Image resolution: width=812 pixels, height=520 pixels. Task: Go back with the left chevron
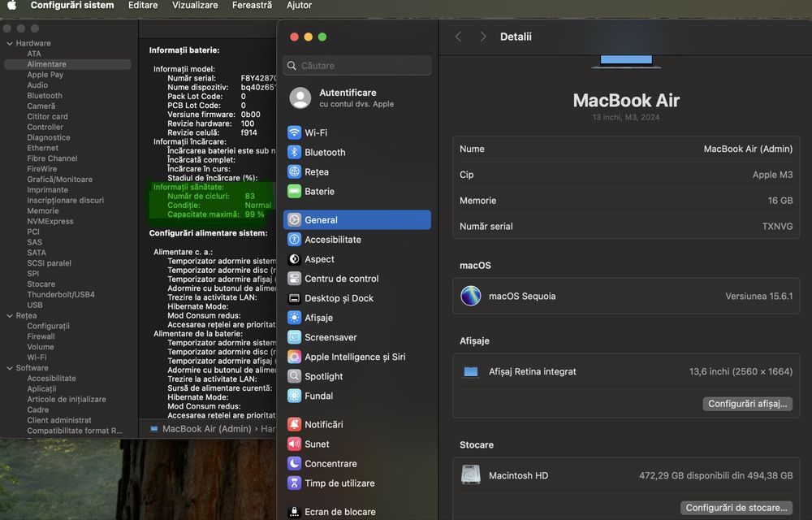coord(458,37)
